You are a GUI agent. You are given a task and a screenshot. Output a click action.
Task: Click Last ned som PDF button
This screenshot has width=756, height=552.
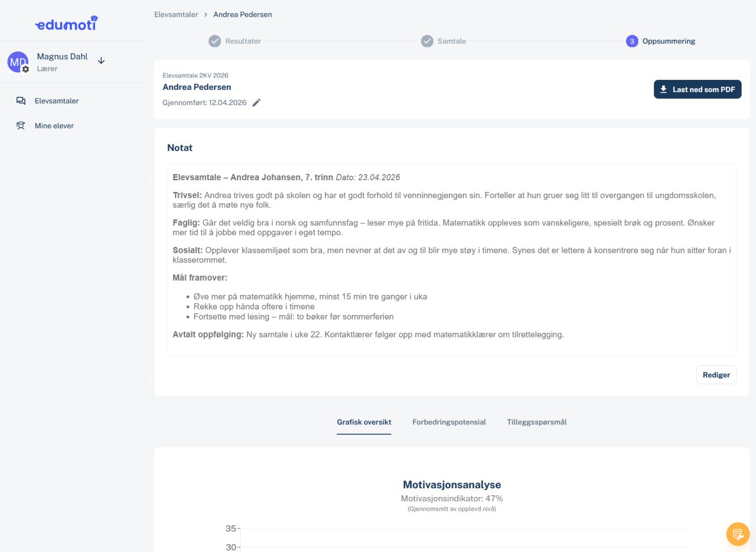[x=698, y=89]
